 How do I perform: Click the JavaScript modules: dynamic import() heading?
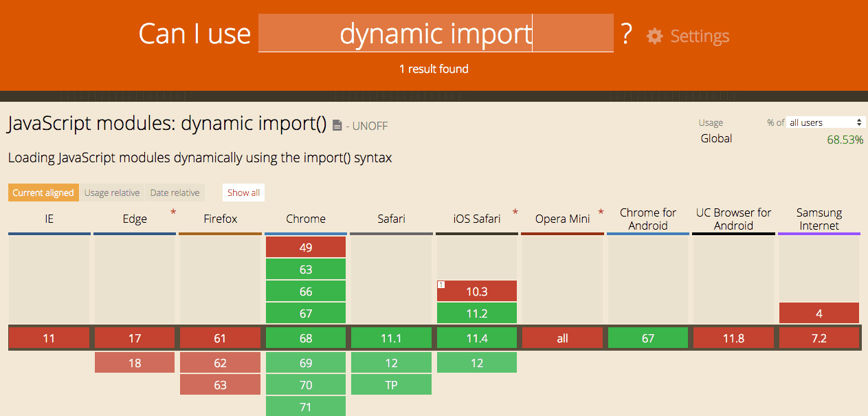point(165,124)
